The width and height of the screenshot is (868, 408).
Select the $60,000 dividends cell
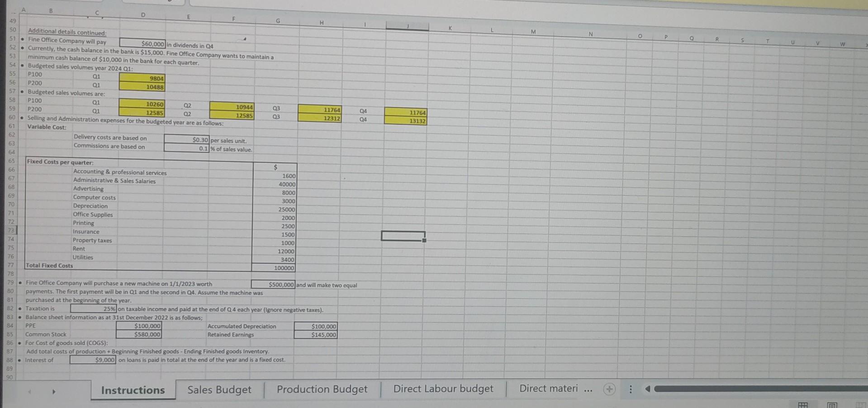(142, 43)
